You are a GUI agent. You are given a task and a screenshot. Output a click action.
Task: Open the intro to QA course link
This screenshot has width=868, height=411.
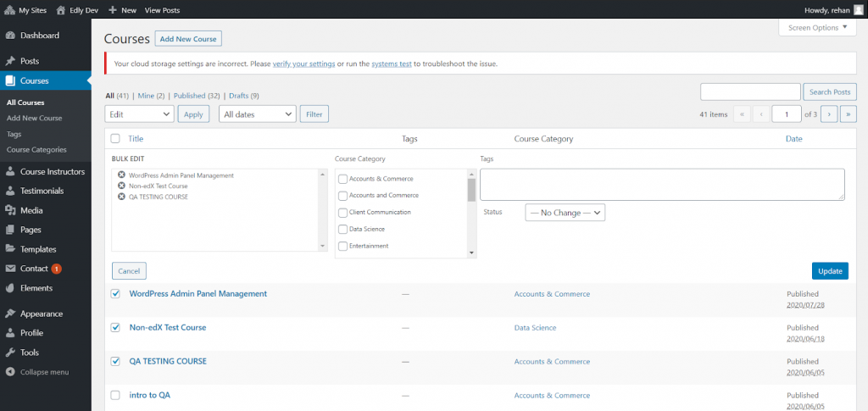pyautogui.click(x=150, y=395)
